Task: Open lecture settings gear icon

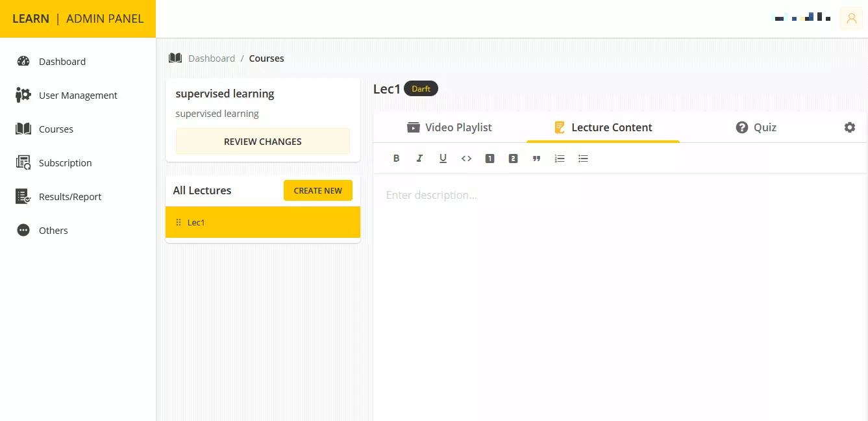Action: pyautogui.click(x=849, y=127)
